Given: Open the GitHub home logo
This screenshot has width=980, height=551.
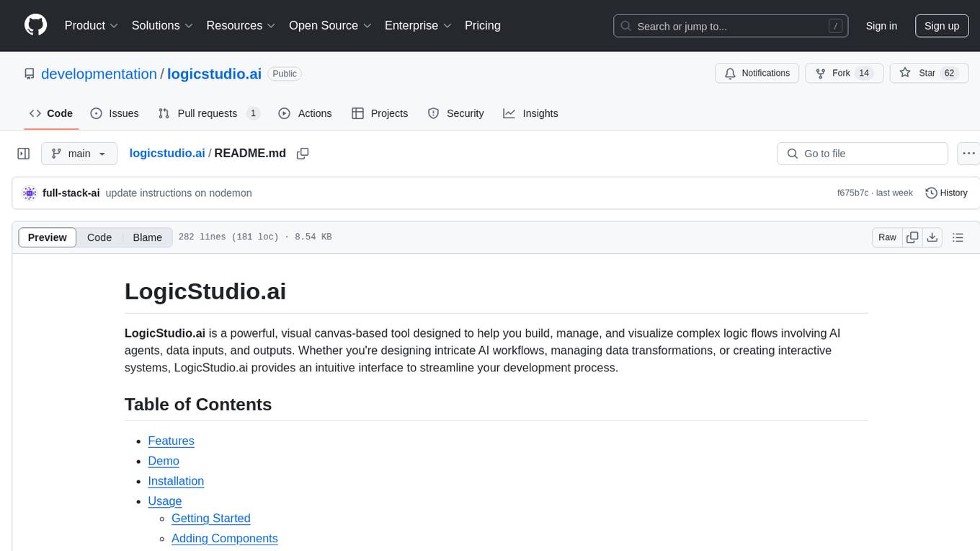Looking at the screenshot, I should pyautogui.click(x=35, y=25).
